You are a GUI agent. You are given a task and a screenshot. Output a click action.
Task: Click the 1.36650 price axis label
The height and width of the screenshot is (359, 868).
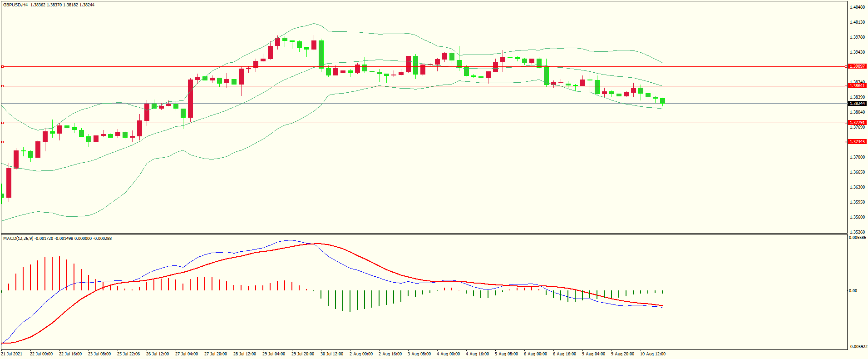857,172
